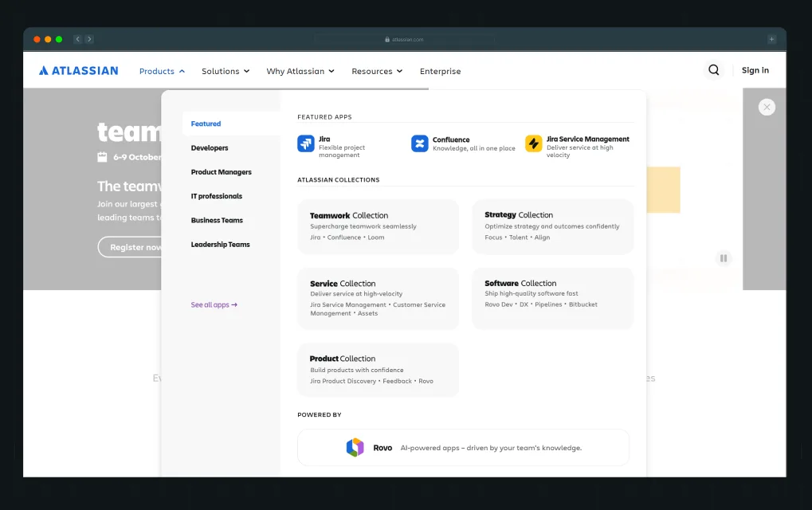The image size is (812, 510).
Task: Click the Rovo logo icon
Action: pos(355,447)
